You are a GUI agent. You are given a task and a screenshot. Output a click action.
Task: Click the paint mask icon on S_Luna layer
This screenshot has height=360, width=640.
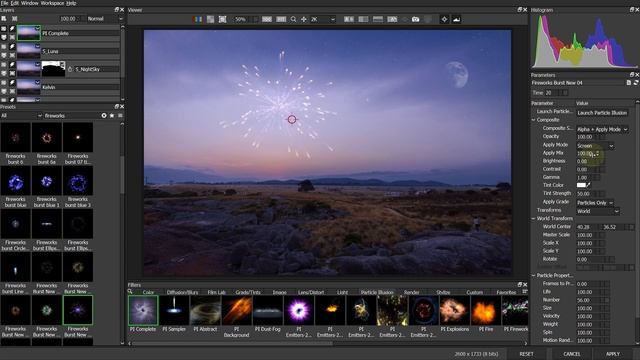12,47
